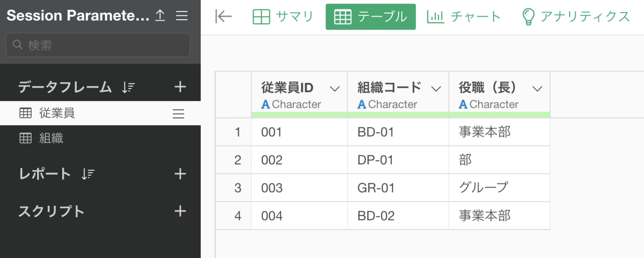
Task: Sort the レポート list
Action: 88,174
